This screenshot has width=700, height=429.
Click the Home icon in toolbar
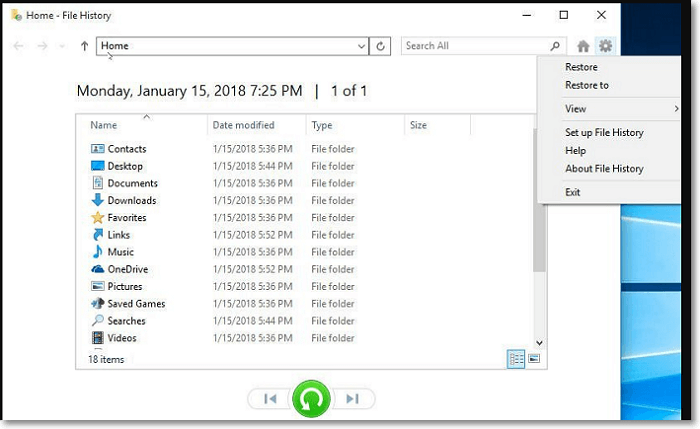(x=584, y=46)
